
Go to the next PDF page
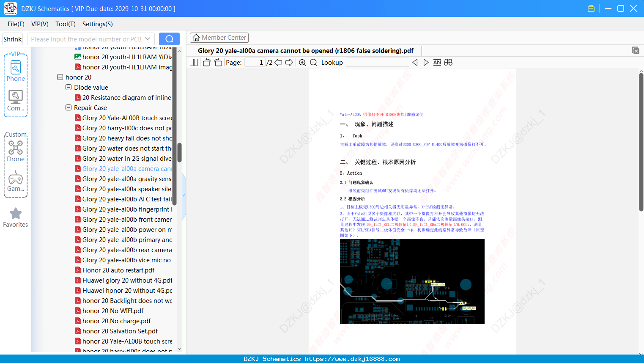pyautogui.click(x=289, y=63)
